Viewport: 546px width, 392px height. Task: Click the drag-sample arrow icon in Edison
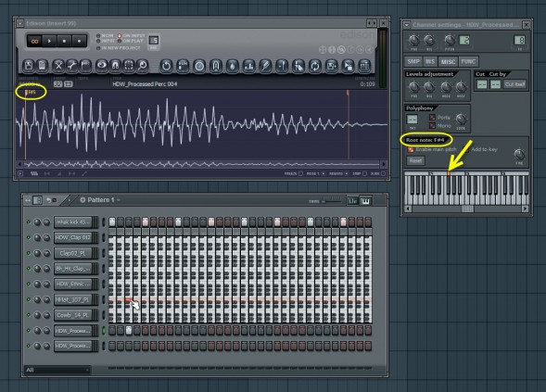point(348,66)
